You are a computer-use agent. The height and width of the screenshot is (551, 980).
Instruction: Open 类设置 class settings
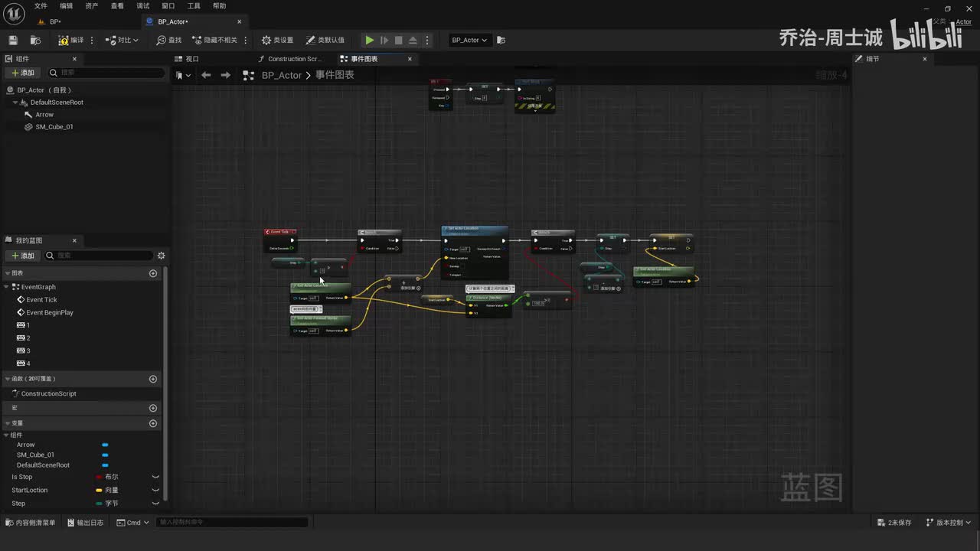(277, 40)
